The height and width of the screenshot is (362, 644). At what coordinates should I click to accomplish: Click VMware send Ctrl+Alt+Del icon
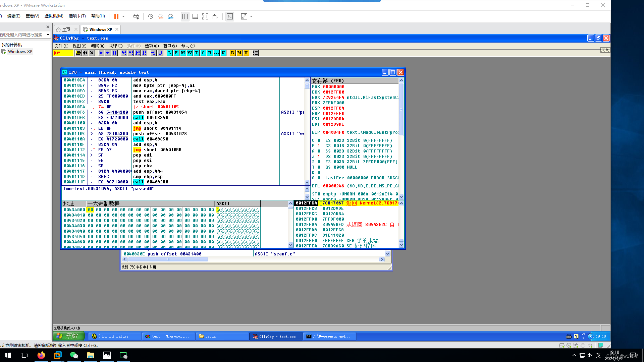pos(136,16)
